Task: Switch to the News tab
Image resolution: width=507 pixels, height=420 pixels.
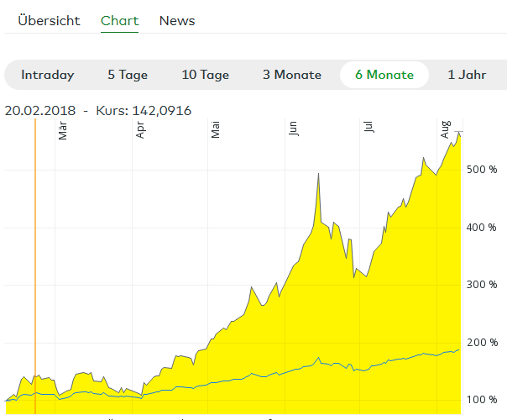Action: pyautogui.click(x=177, y=21)
